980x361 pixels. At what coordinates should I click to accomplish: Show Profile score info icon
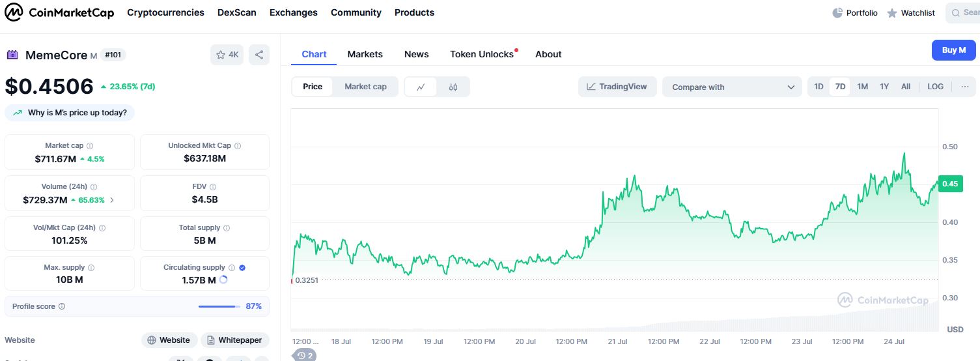(62, 306)
